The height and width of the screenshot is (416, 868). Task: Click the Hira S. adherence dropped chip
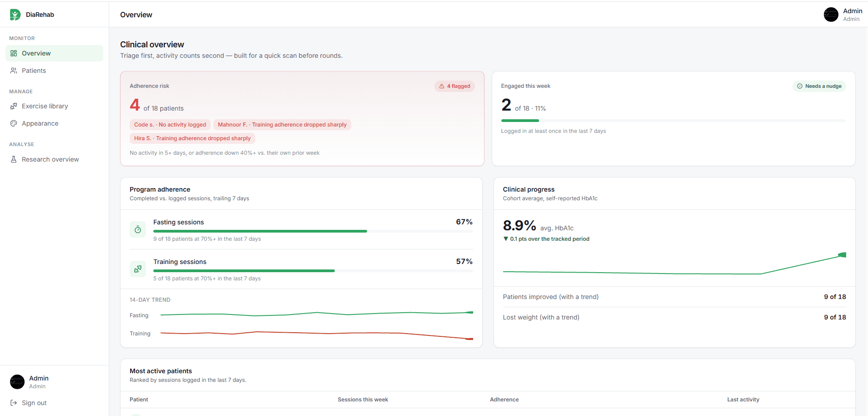click(192, 138)
